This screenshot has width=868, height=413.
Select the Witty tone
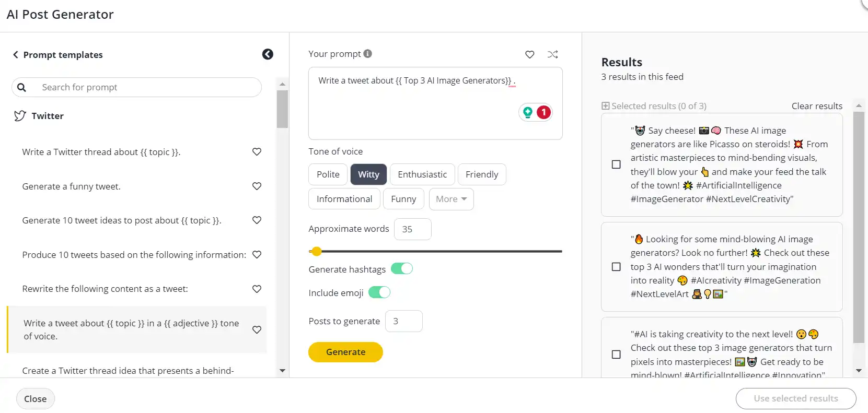(368, 174)
